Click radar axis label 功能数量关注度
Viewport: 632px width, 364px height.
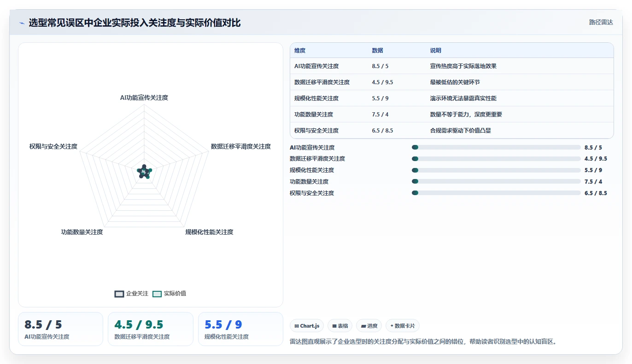(x=82, y=232)
